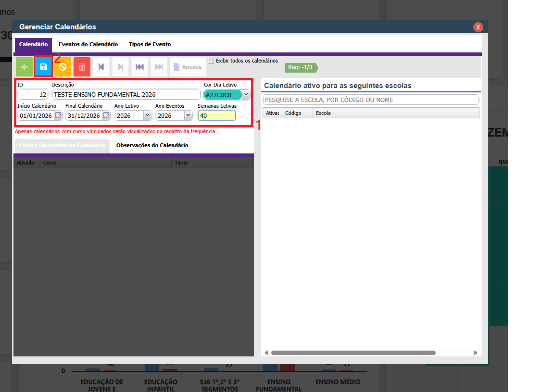Cancel editing with the orange cancel icon
Screen dimensions: 554x392
(x=63, y=67)
